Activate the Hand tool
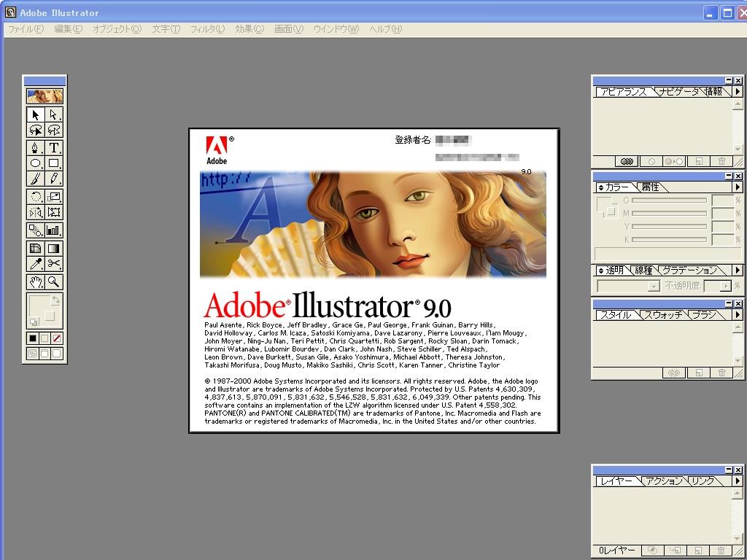Screen dimensions: 747x560 point(35,282)
